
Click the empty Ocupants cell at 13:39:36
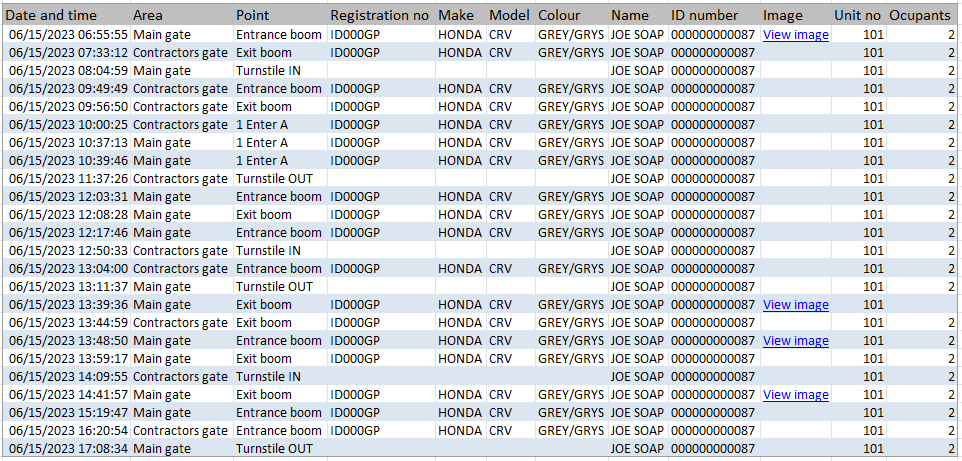click(922, 304)
